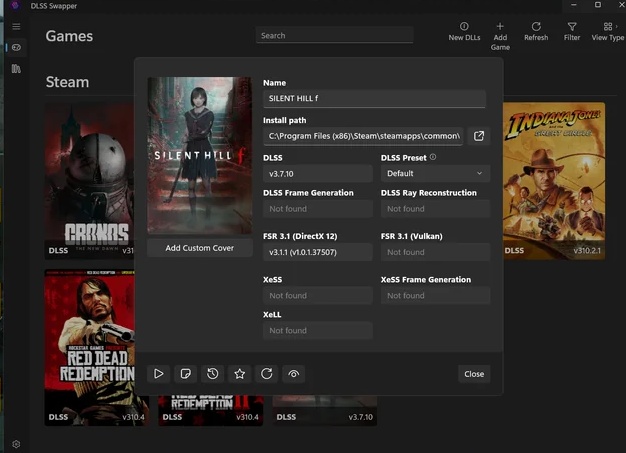626x453 pixels.
Task: Click the Add Game plus icon
Action: (500, 26)
